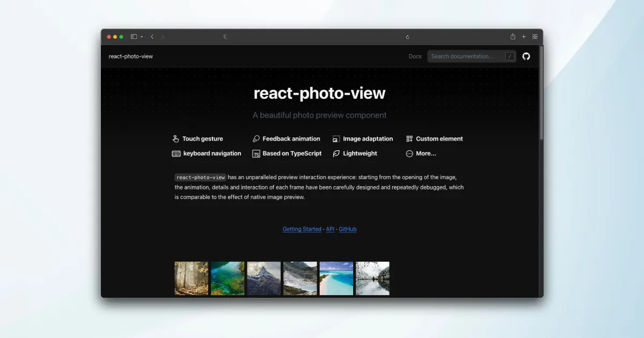
Task: Open the Docs link in the header
Action: tap(415, 56)
